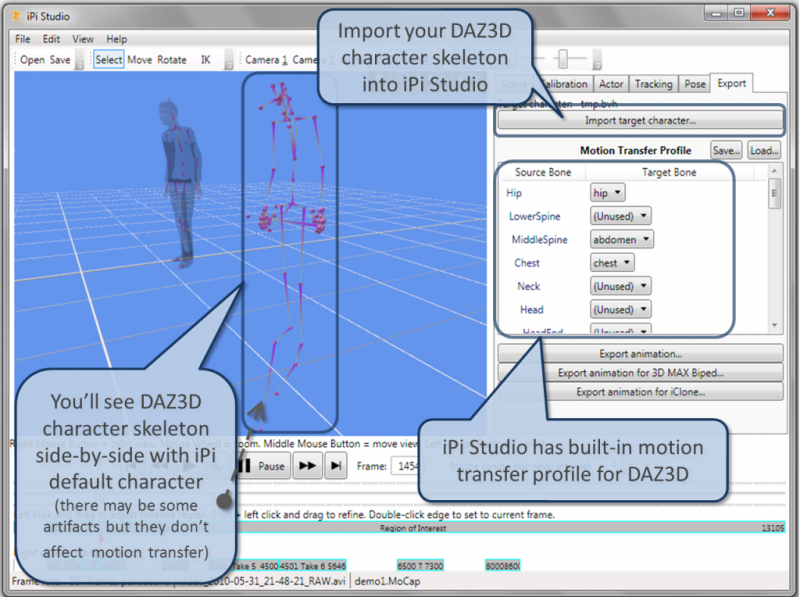
Task: Click the bone list scrollbar up arrow
Action: (774, 170)
